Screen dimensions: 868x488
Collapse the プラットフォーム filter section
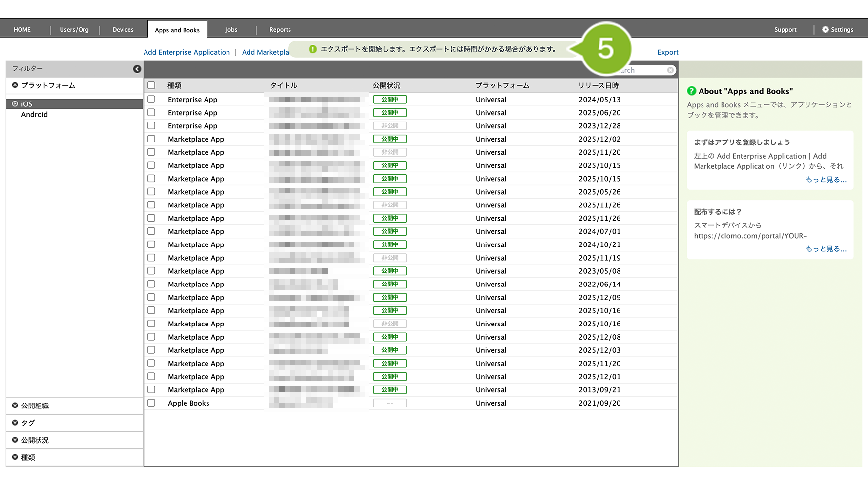pyautogui.click(x=15, y=85)
